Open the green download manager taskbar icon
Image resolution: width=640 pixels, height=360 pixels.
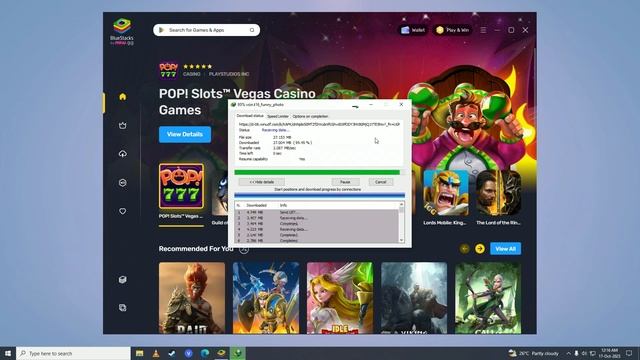[x=238, y=353]
